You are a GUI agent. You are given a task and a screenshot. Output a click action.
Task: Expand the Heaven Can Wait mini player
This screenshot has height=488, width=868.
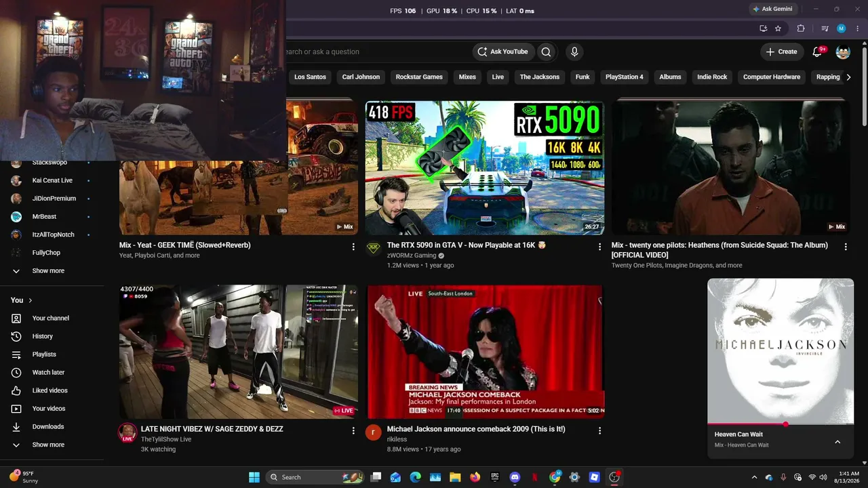[x=837, y=442]
